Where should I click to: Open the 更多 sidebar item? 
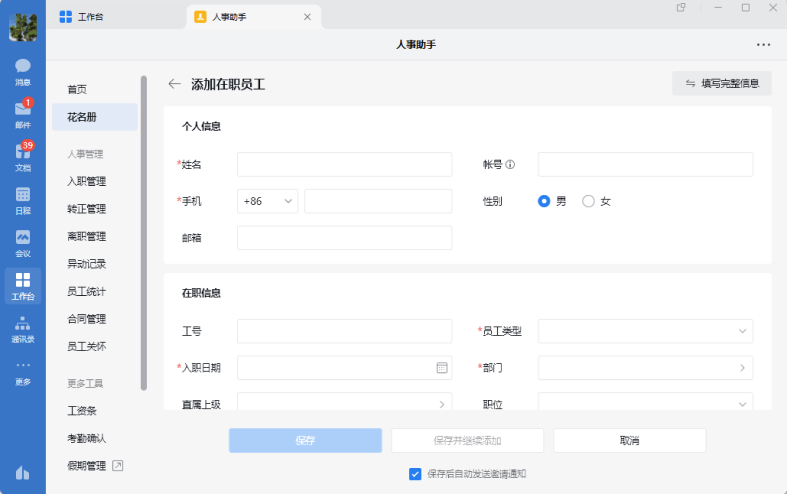[x=23, y=373]
